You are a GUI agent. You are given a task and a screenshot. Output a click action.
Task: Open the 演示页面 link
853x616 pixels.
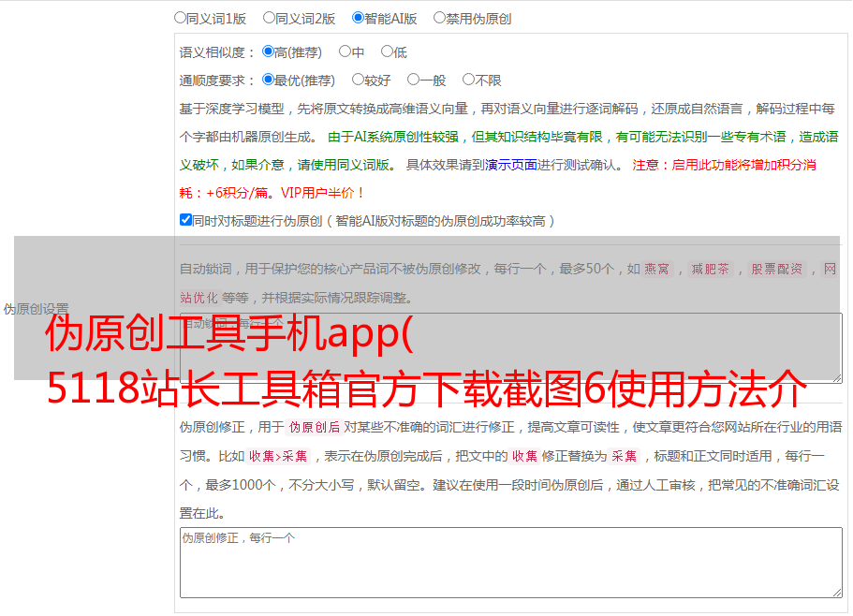click(x=510, y=165)
